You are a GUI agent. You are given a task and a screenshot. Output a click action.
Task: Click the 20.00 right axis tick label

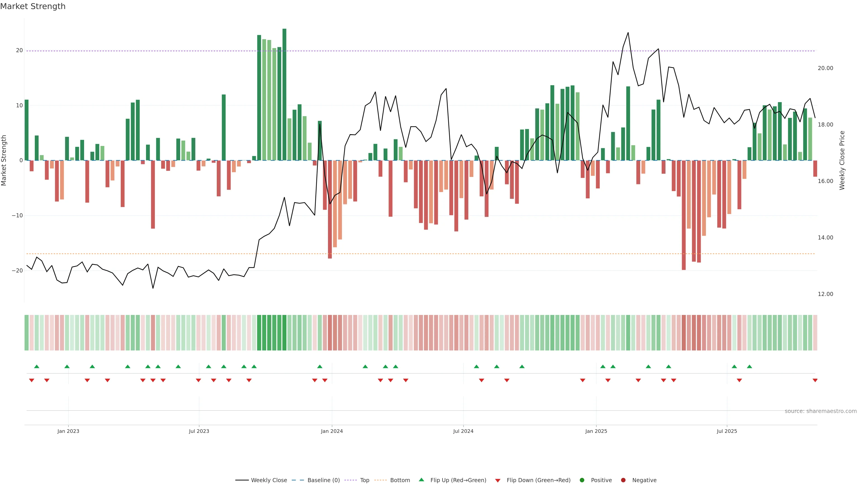pyautogui.click(x=825, y=68)
